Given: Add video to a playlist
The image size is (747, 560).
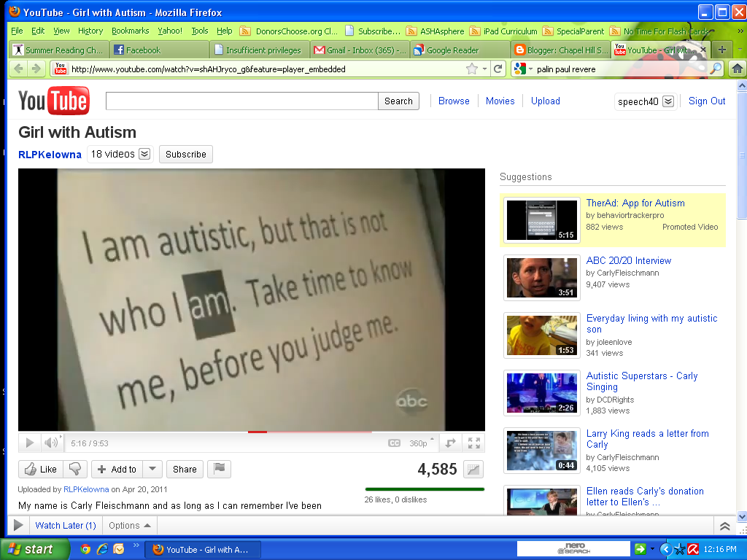Looking at the screenshot, I should (x=117, y=469).
